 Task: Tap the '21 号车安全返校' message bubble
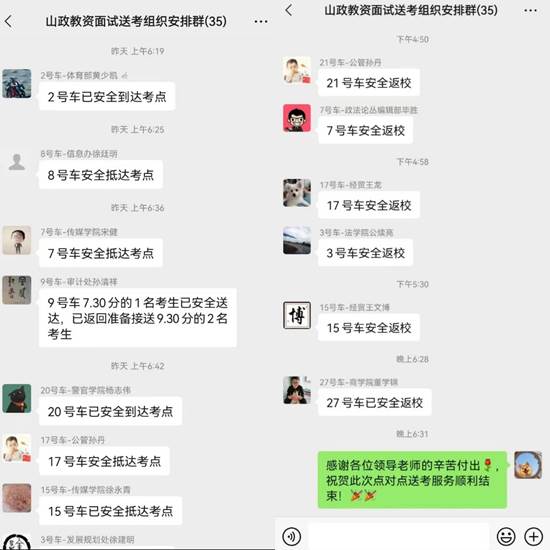(369, 83)
